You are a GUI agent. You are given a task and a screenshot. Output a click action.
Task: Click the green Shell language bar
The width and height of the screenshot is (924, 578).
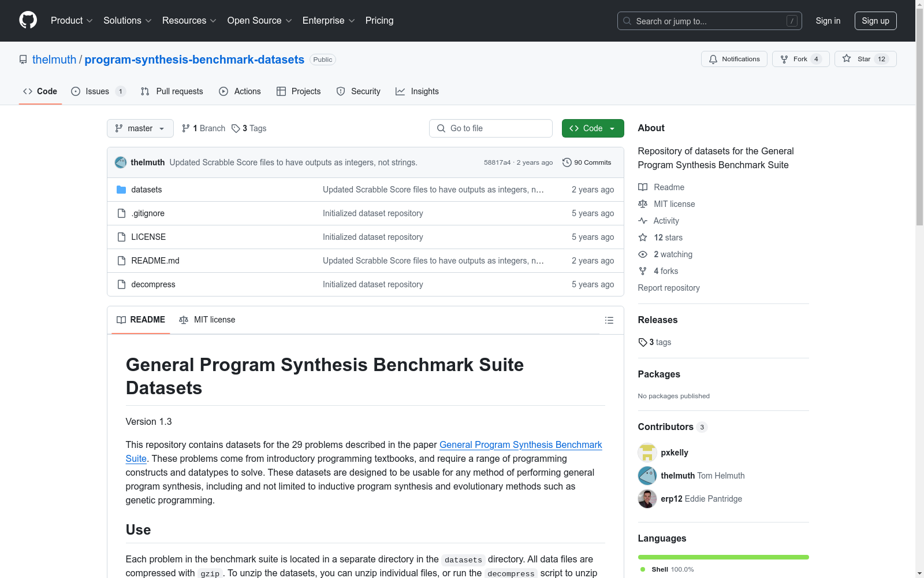pyautogui.click(x=724, y=557)
